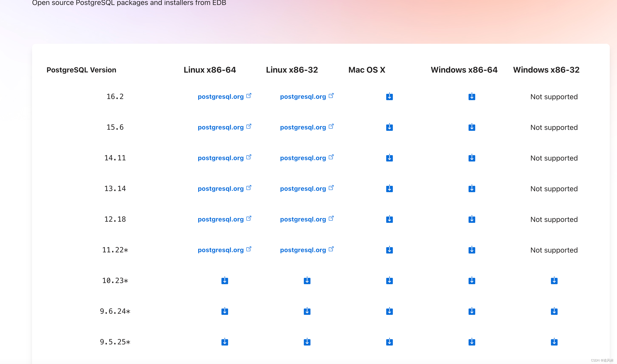Click Not supported text in 12.18 row
Viewport: 617px width, 364px height.
tap(554, 219)
